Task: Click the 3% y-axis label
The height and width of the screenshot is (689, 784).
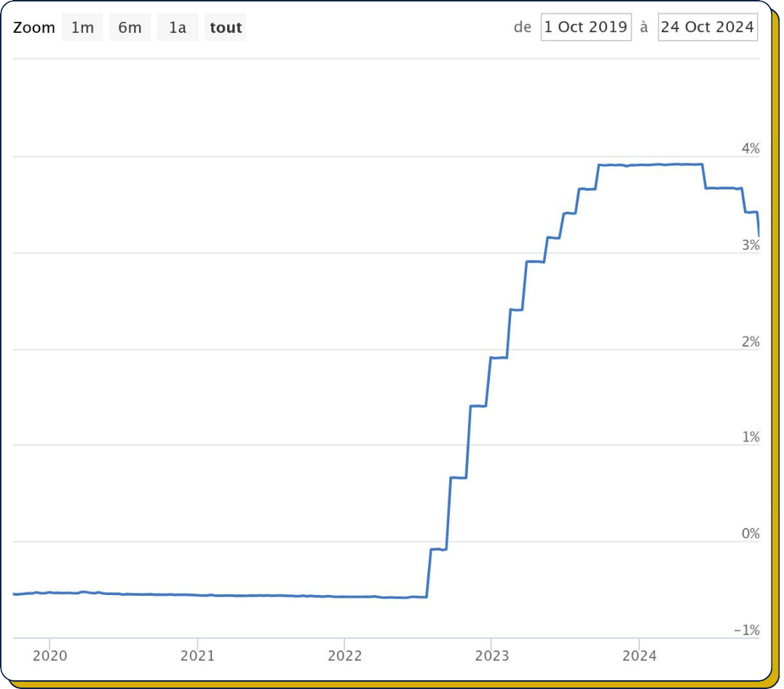Action: click(x=750, y=245)
